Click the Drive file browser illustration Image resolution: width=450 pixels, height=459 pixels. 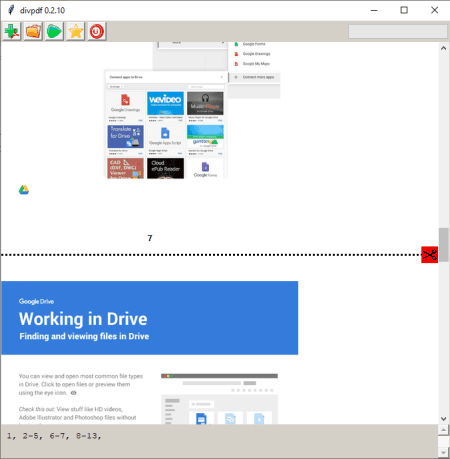click(x=219, y=399)
